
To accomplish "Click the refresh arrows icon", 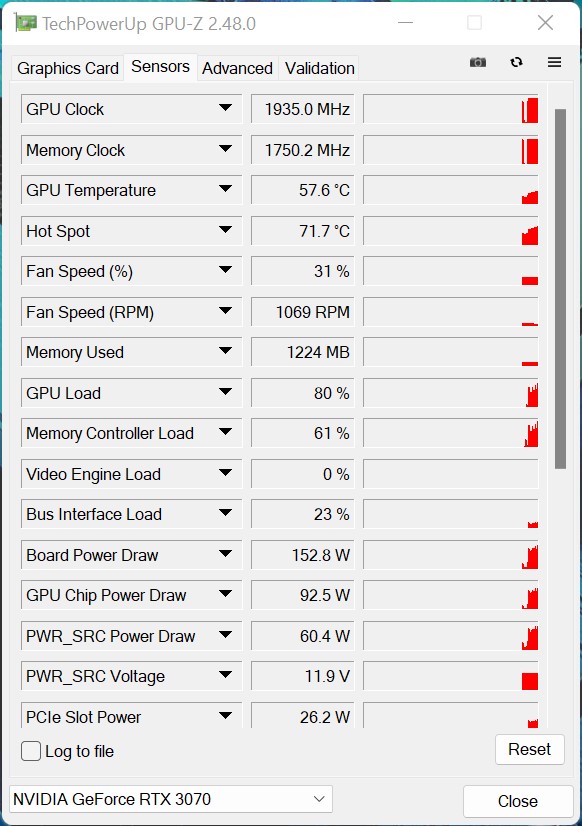I will pos(516,62).
